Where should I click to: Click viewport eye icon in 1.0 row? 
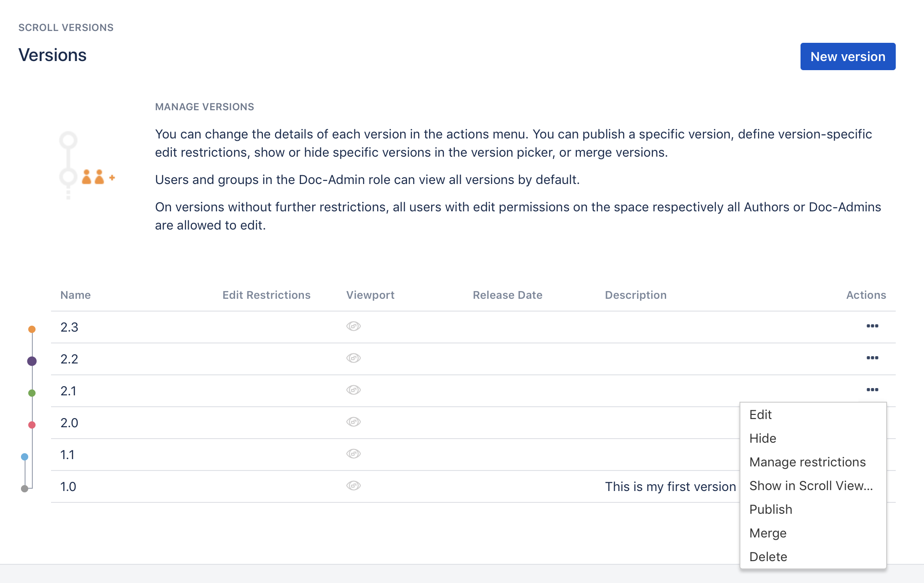click(x=353, y=486)
